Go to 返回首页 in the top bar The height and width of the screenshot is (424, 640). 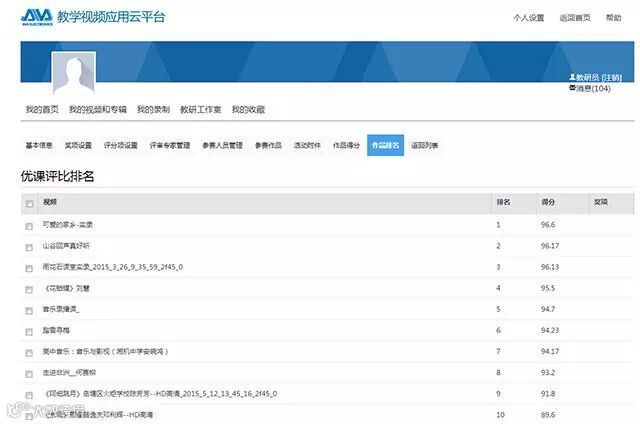pos(575,18)
